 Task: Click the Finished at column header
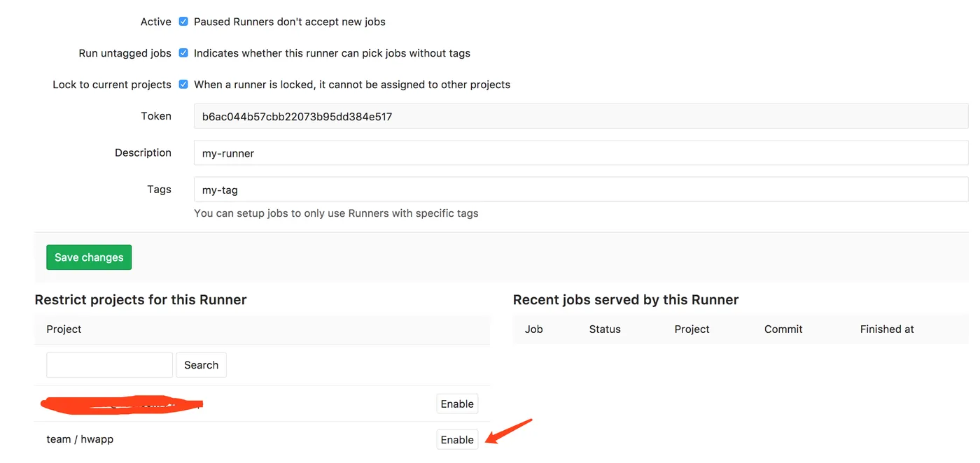887,329
